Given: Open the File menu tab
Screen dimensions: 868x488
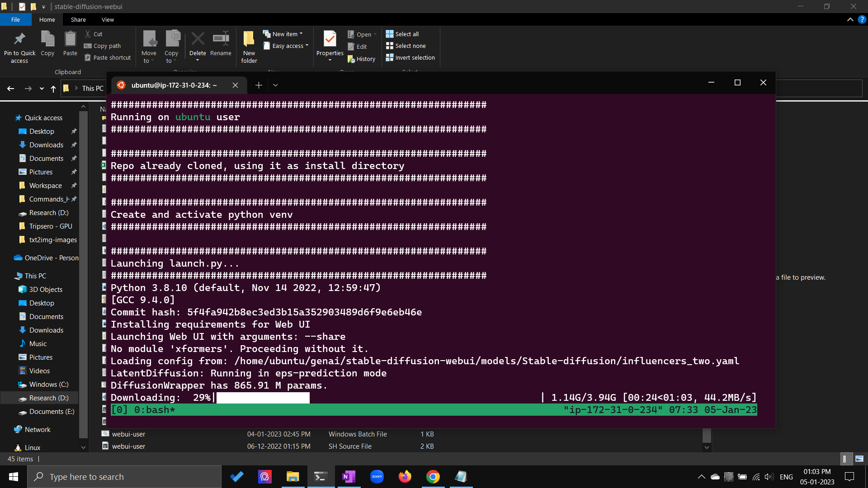Looking at the screenshot, I should (15, 19).
